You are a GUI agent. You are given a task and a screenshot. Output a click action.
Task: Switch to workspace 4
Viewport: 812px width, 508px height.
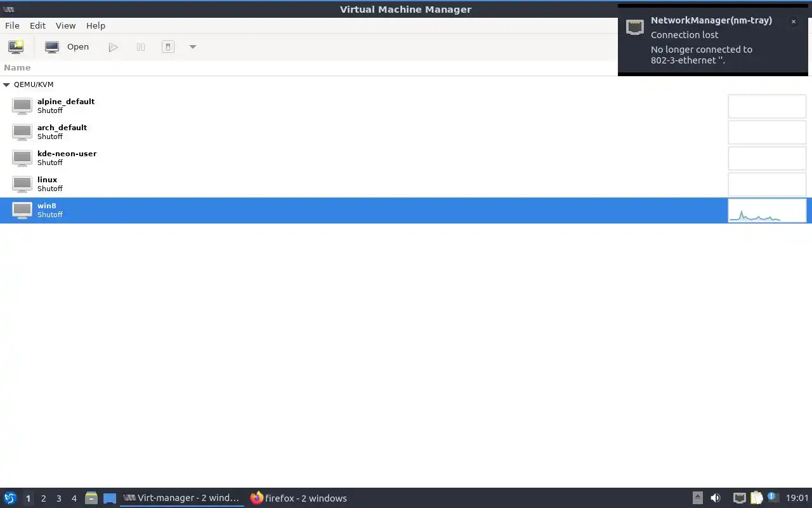[x=74, y=498]
